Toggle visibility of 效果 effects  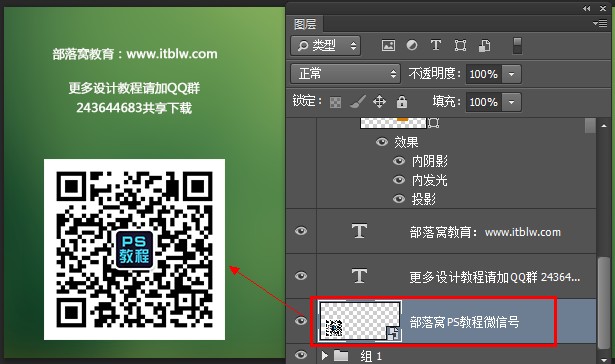tap(382, 142)
